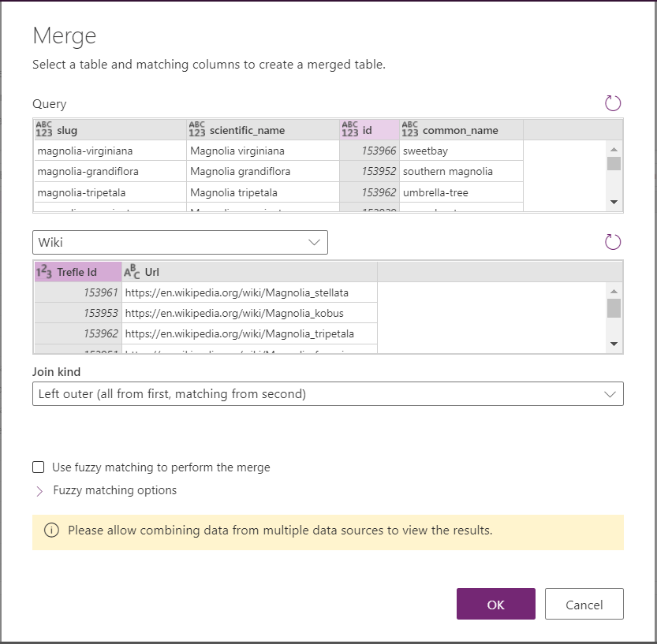Open the Wiki table selection dropdown

(180, 243)
